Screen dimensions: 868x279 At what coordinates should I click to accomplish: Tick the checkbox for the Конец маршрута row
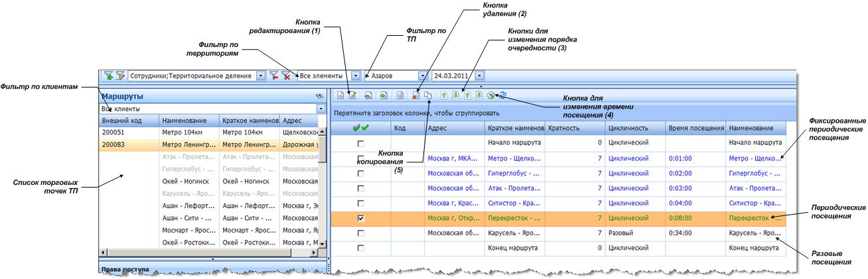tap(361, 248)
